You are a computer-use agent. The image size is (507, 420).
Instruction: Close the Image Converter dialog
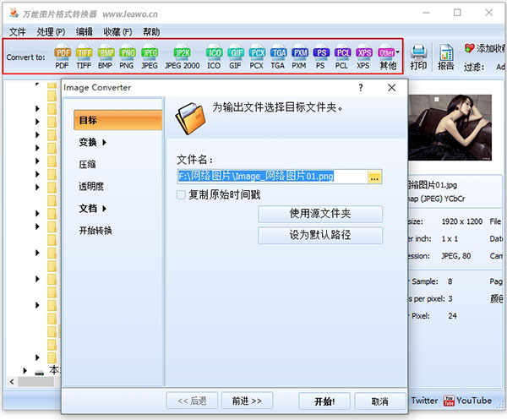pyautogui.click(x=391, y=88)
